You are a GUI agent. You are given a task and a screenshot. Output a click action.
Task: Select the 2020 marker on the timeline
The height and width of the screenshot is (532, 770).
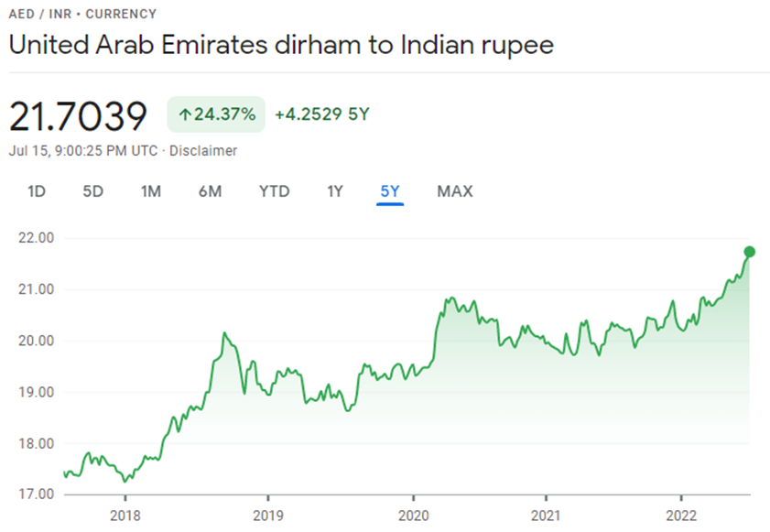click(x=414, y=516)
